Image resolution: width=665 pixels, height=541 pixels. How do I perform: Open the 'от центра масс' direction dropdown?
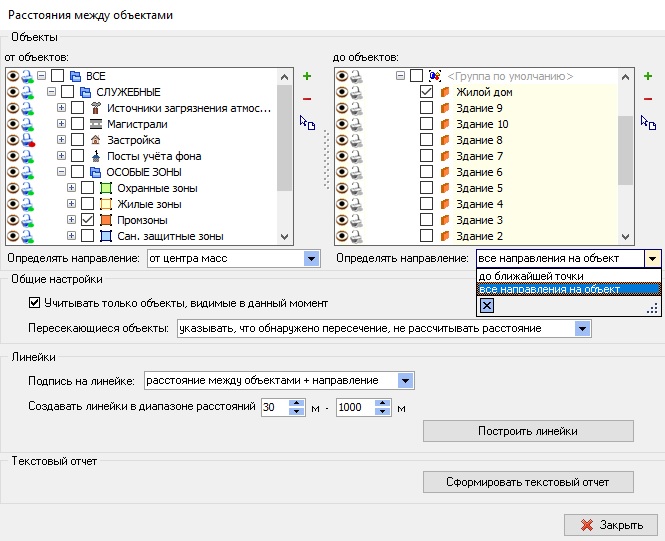[310, 259]
